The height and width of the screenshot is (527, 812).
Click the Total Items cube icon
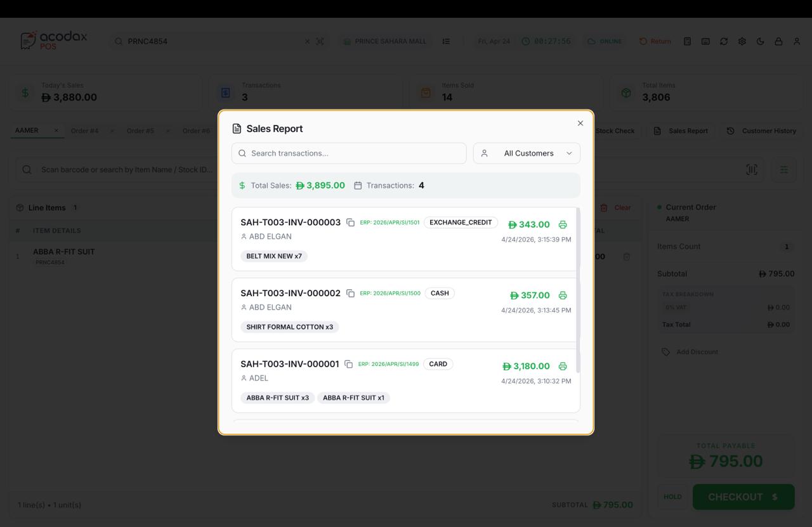click(x=626, y=93)
